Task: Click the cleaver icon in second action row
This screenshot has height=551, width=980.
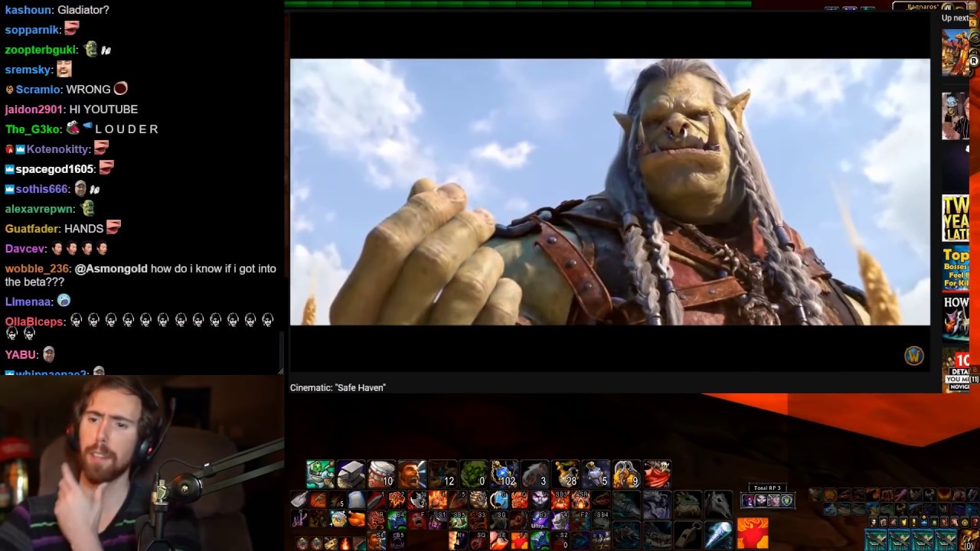Action: point(299,500)
